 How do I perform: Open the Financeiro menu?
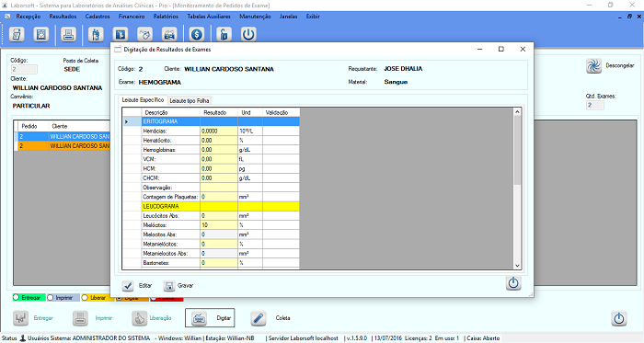[132, 17]
